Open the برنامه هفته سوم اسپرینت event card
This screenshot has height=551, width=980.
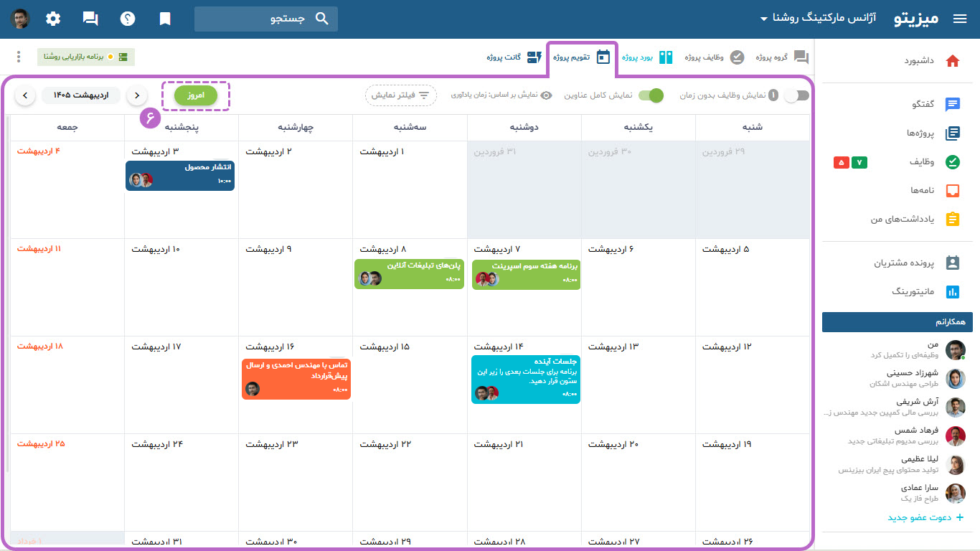526,275
